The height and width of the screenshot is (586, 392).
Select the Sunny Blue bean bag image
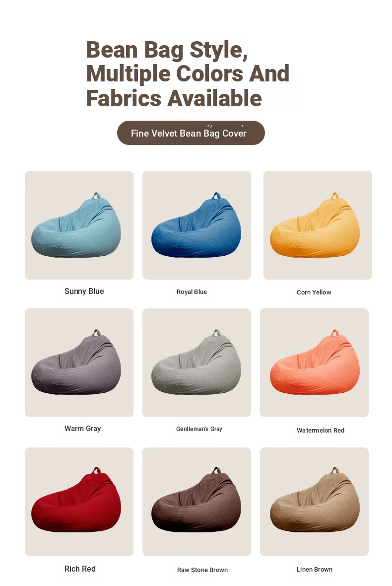pyautogui.click(x=79, y=225)
